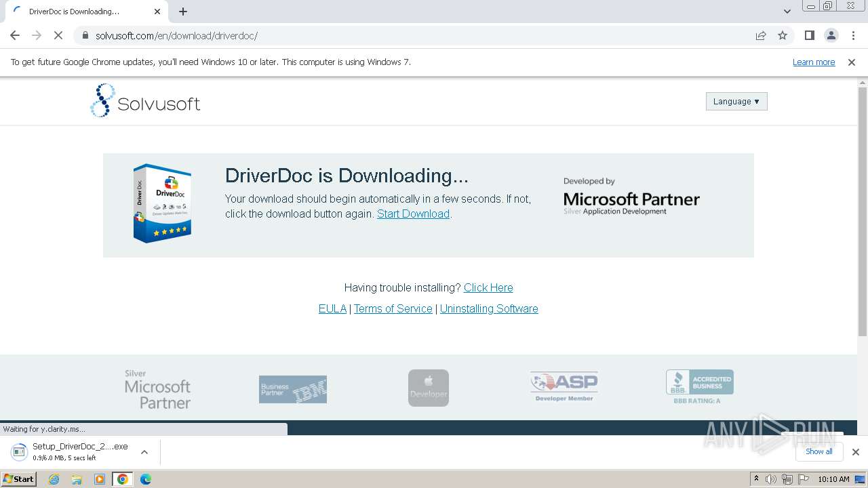Click the Microsoft Partner developer logo
Viewport: 868px width, 488px height.
(631, 197)
